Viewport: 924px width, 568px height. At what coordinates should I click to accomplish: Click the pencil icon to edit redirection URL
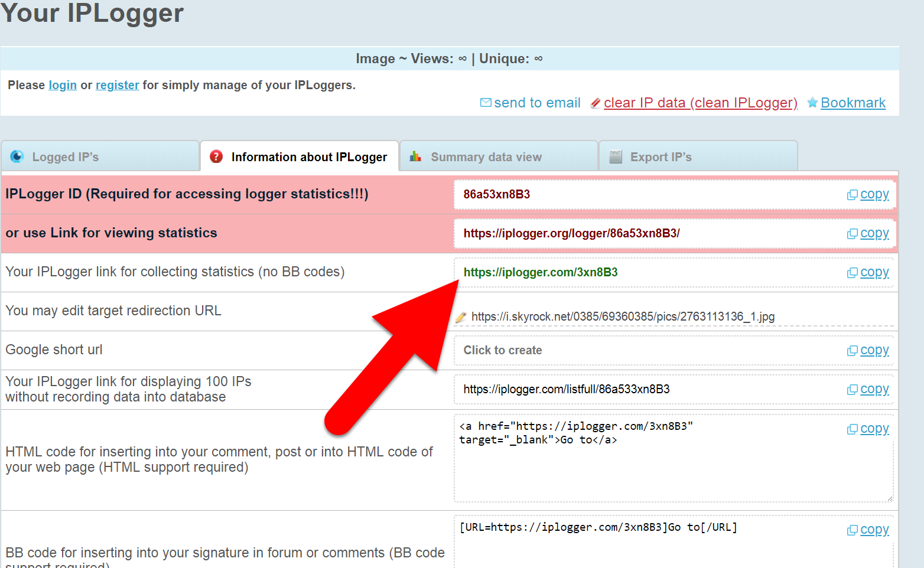pyautogui.click(x=461, y=318)
